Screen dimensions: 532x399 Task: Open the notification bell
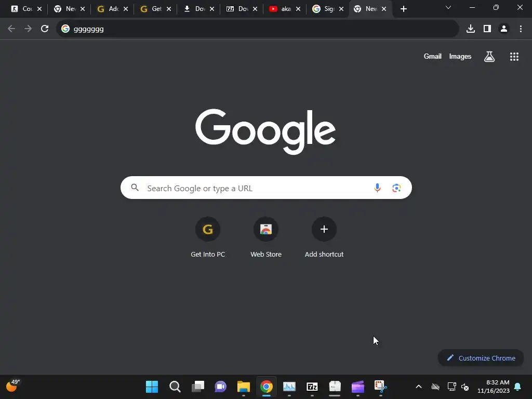(x=518, y=387)
